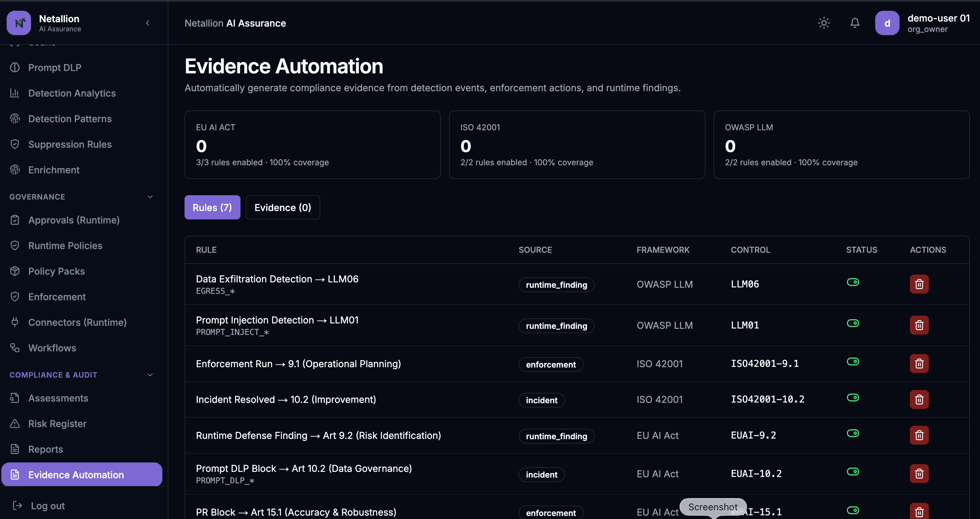Viewport: 980px width, 519px height.
Task: Toggle the light/dark theme sun icon
Action: [824, 23]
